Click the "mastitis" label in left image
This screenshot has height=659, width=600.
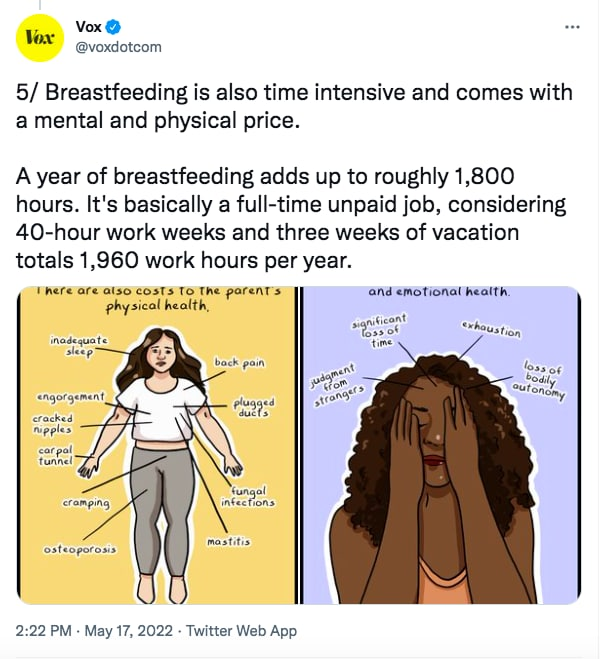tap(228, 541)
